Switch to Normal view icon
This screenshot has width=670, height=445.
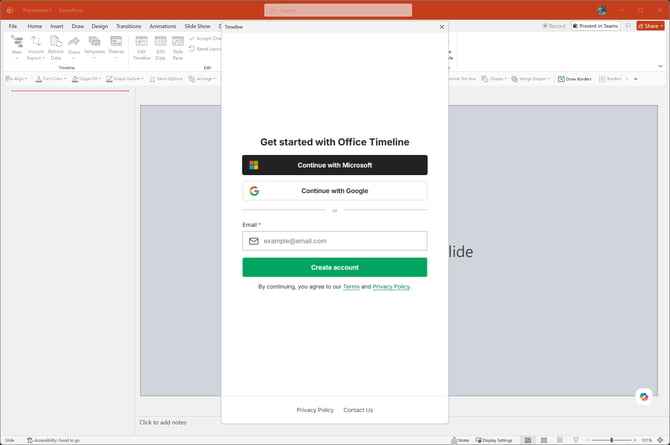pos(528,440)
